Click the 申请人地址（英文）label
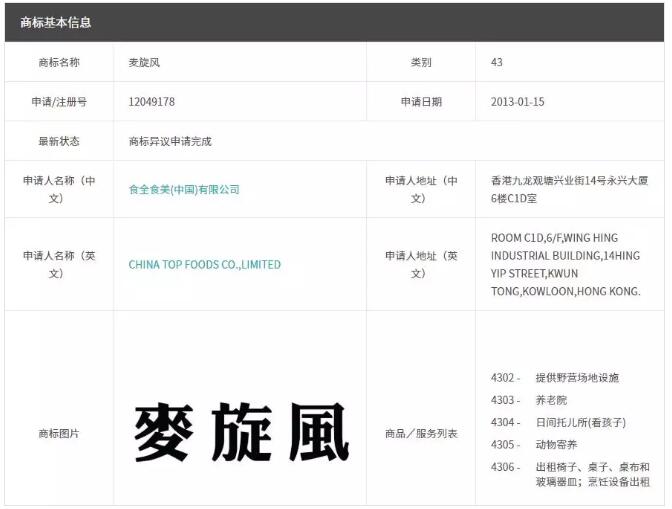672x509 pixels. [x=421, y=264]
